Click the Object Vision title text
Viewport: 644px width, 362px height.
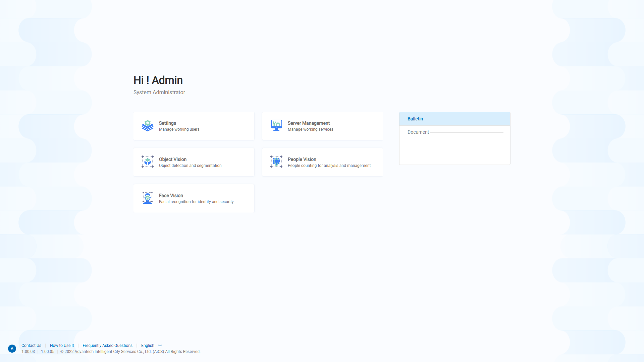(x=172, y=160)
